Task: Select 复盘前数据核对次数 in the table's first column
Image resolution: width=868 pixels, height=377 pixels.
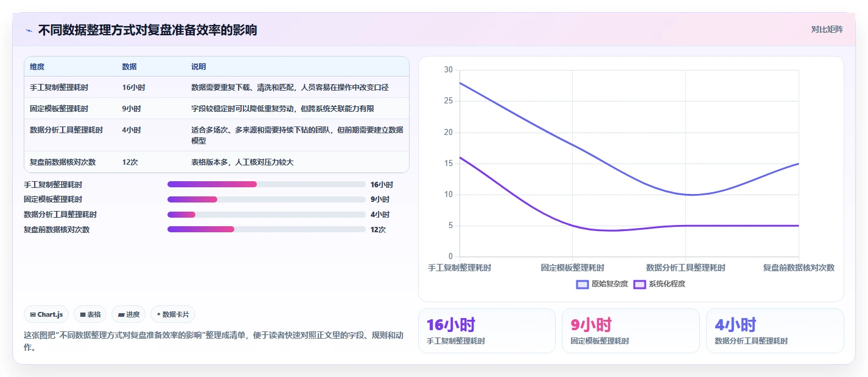Action: pos(63,162)
